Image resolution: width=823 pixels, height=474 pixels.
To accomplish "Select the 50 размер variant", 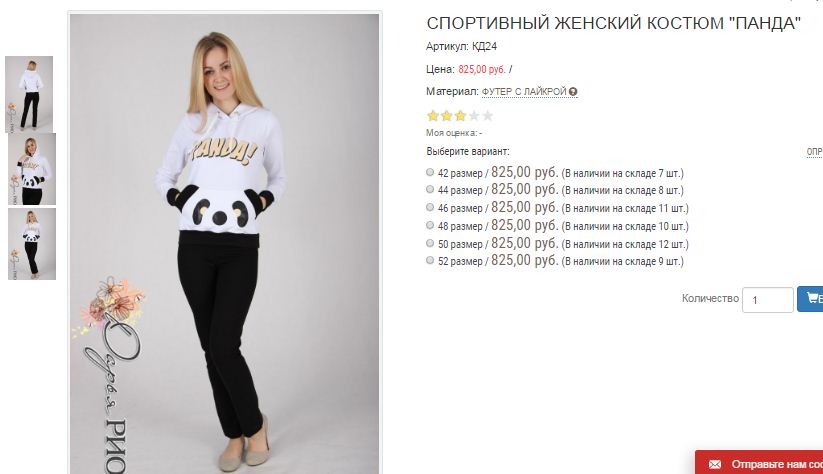I will (430, 243).
